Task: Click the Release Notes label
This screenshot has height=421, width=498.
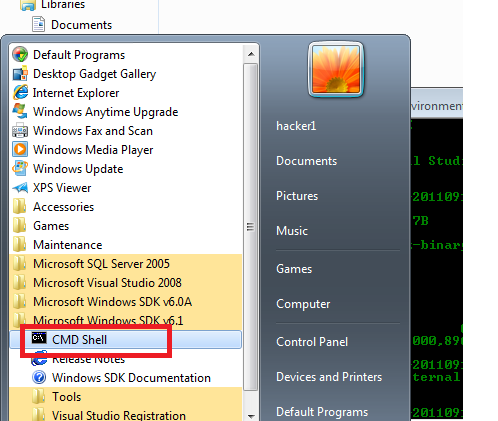Action: tap(88, 359)
